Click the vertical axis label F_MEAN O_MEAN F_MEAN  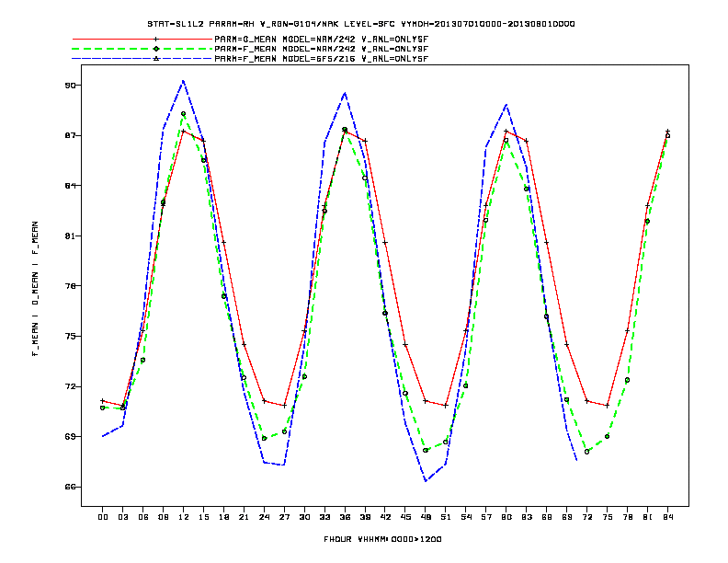point(35,289)
